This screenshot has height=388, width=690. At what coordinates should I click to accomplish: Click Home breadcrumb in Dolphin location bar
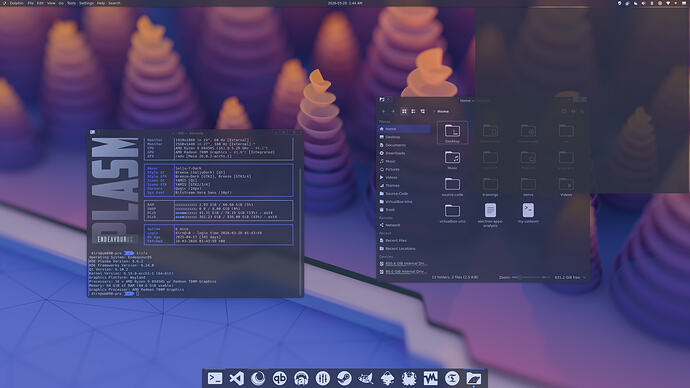[443, 111]
